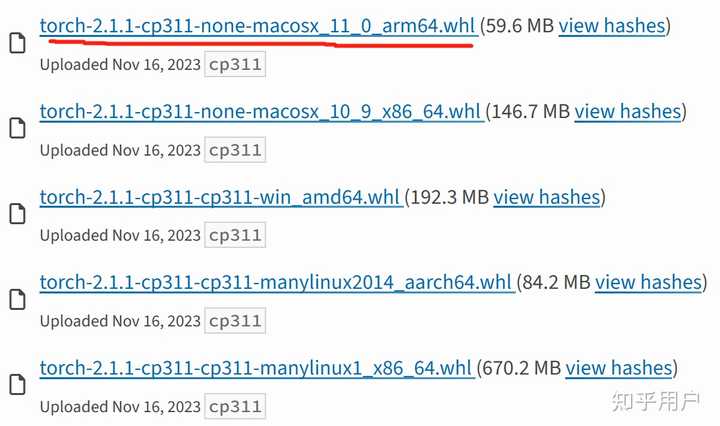The height and width of the screenshot is (426, 720).
Task: Download torch-2.1.1-cp311-none-macosx_10_9_x86_64.whl
Action: point(261,112)
